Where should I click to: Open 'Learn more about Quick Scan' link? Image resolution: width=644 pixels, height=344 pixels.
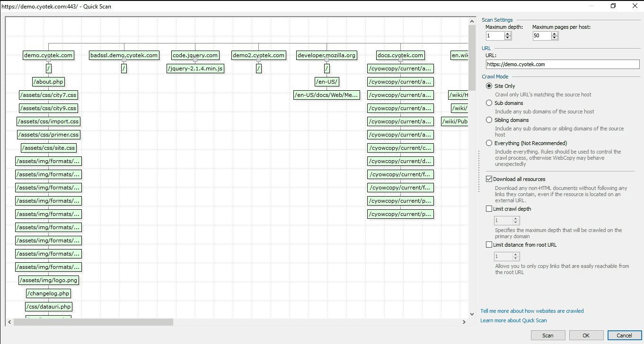click(513, 320)
